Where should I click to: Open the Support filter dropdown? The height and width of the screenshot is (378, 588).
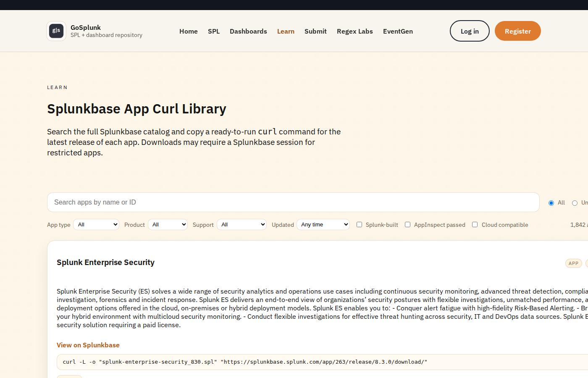click(241, 224)
